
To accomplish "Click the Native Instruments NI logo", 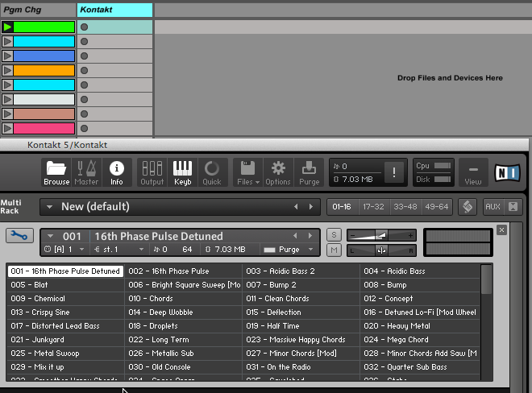I will click(x=507, y=172).
